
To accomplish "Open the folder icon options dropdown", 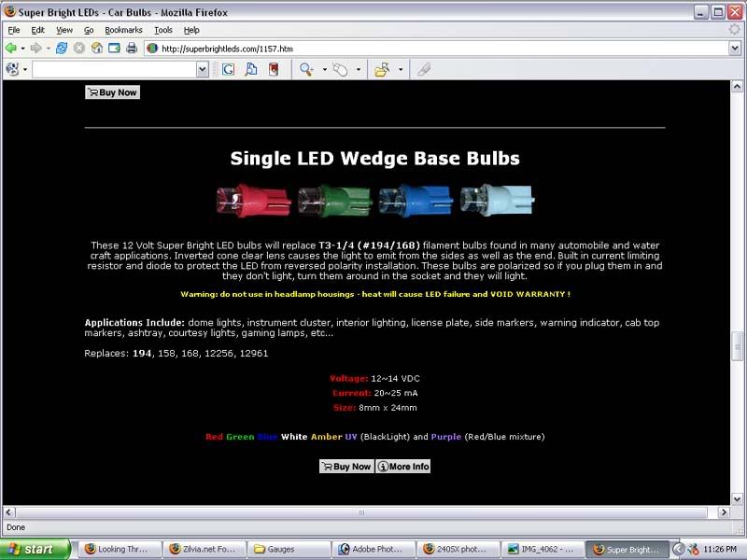I will point(401,69).
